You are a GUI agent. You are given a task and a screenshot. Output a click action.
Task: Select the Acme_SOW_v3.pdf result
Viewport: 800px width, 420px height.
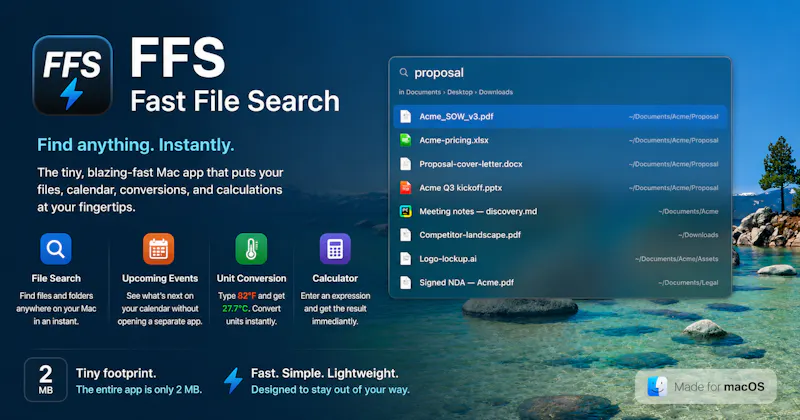click(560, 116)
